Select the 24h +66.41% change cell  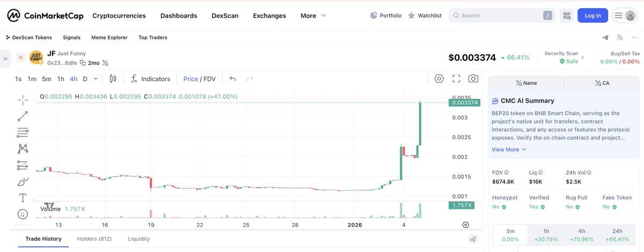pos(618,235)
